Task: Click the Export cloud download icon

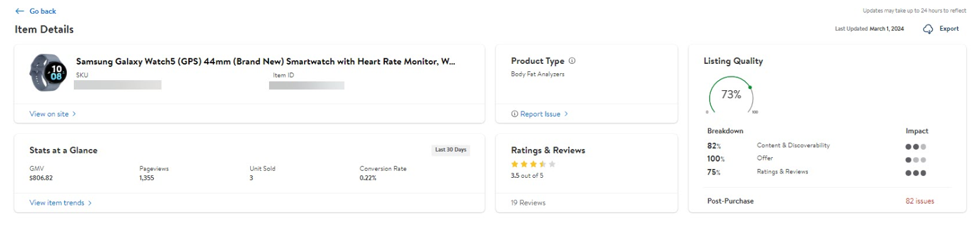Action: 928,29
